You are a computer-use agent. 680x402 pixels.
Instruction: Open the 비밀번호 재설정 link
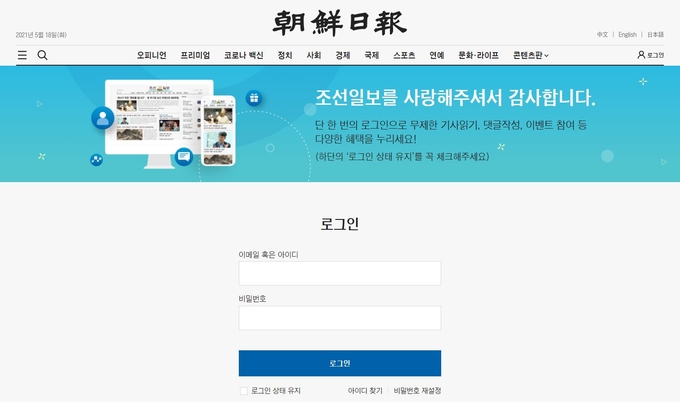click(x=417, y=391)
